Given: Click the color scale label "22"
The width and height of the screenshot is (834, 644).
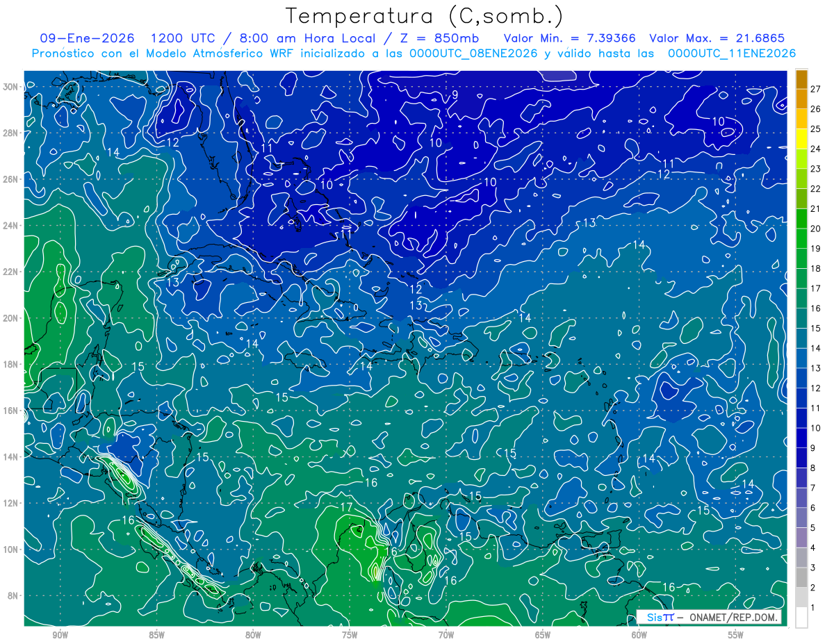Looking at the screenshot, I should (x=816, y=189).
